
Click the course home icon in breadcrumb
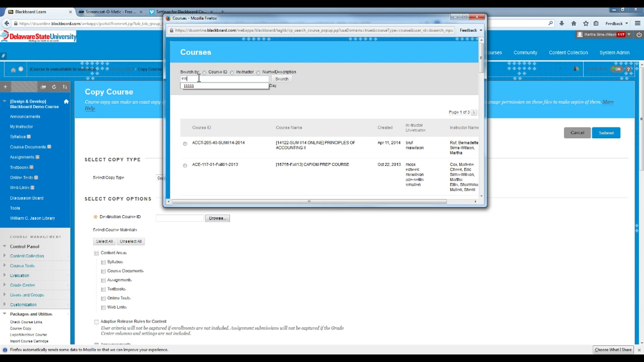13,70
